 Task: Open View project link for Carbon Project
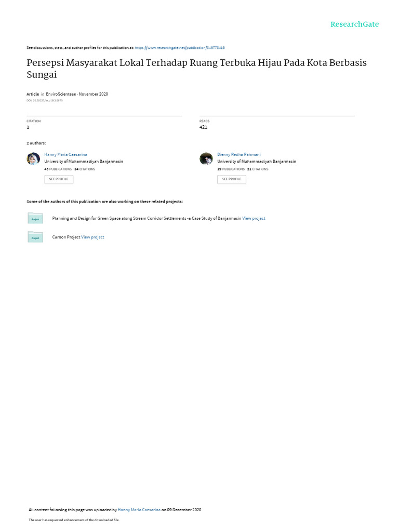[92, 237]
